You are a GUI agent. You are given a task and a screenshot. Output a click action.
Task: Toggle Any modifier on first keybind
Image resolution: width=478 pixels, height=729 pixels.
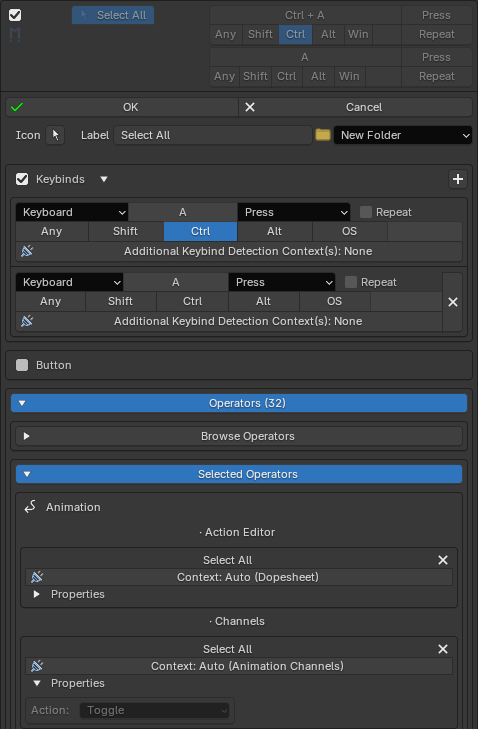[52, 232]
